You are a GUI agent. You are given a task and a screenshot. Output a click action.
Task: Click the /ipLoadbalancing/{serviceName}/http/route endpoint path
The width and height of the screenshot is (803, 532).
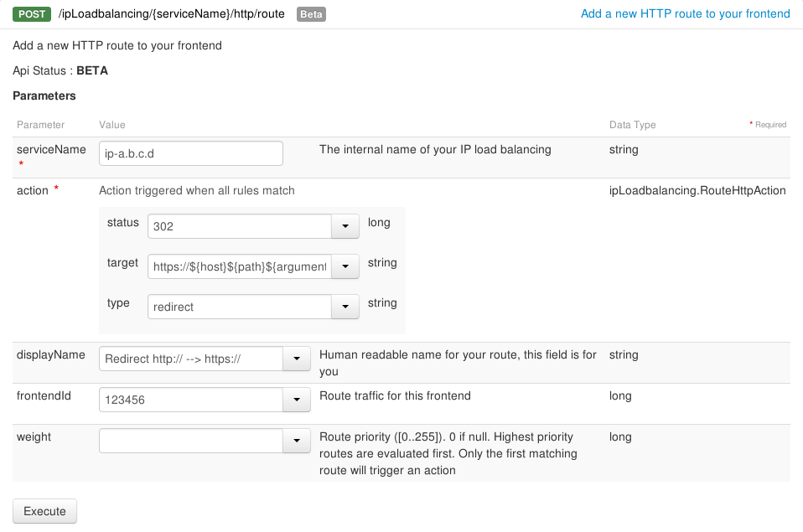(172, 14)
